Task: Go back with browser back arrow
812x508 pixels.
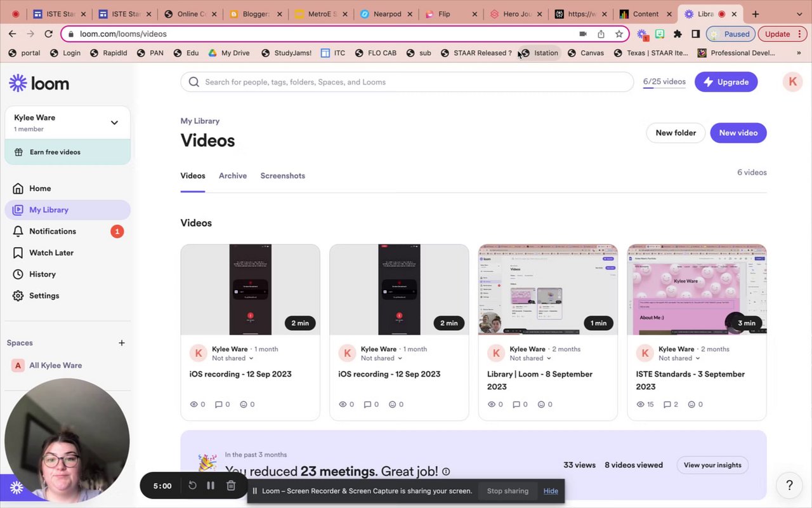Action: pos(13,34)
